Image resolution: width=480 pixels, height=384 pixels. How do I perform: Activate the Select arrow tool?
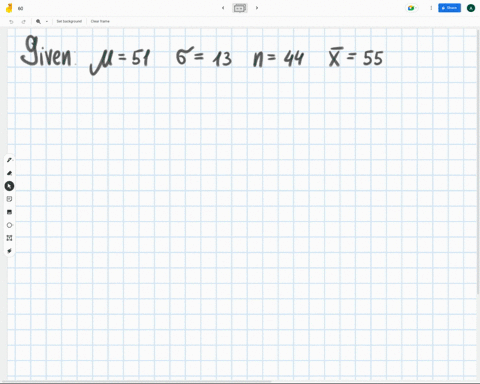coord(9,186)
